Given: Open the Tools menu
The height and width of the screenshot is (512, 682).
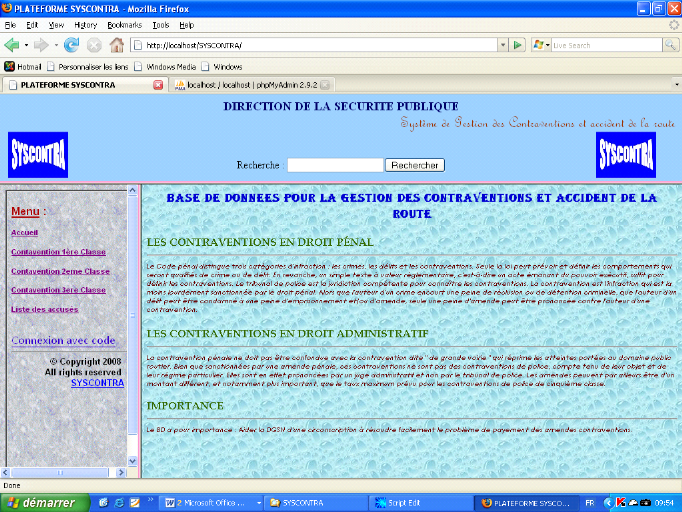Looking at the screenshot, I should [x=160, y=25].
